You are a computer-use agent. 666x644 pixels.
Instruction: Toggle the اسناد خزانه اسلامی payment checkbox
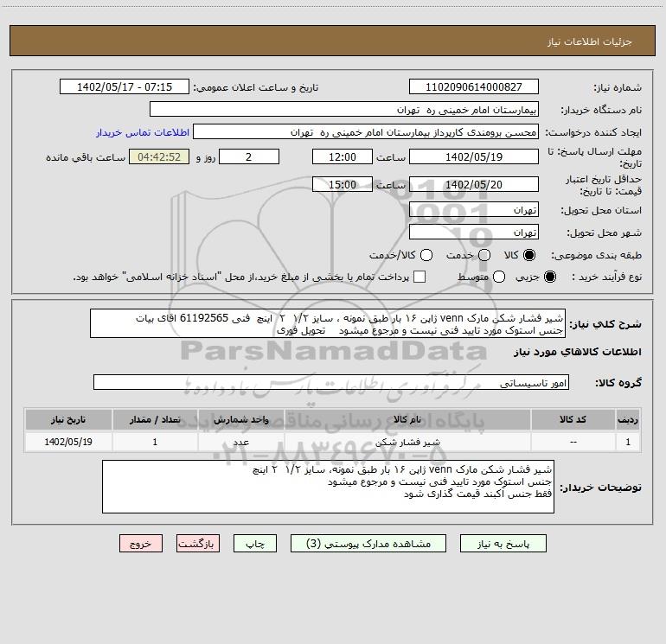pyautogui.click(x=419, y=277)
